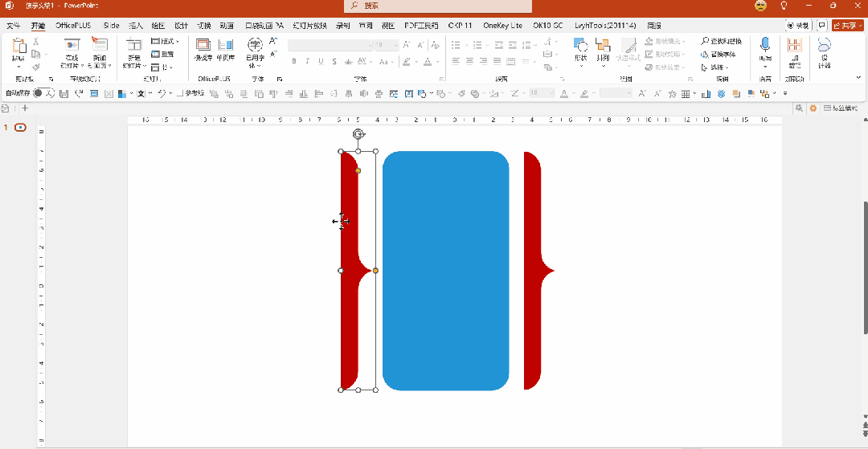868x449 pixels.
Task: Click the Strikethrough text icon
Action: pyautogui.click(x=349, y=61)
